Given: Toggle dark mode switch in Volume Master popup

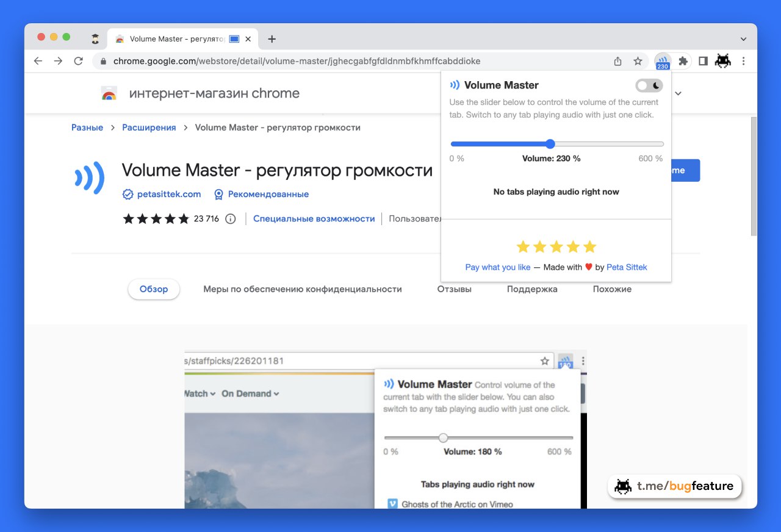Looking at the screenshot, I should [649, 85].
